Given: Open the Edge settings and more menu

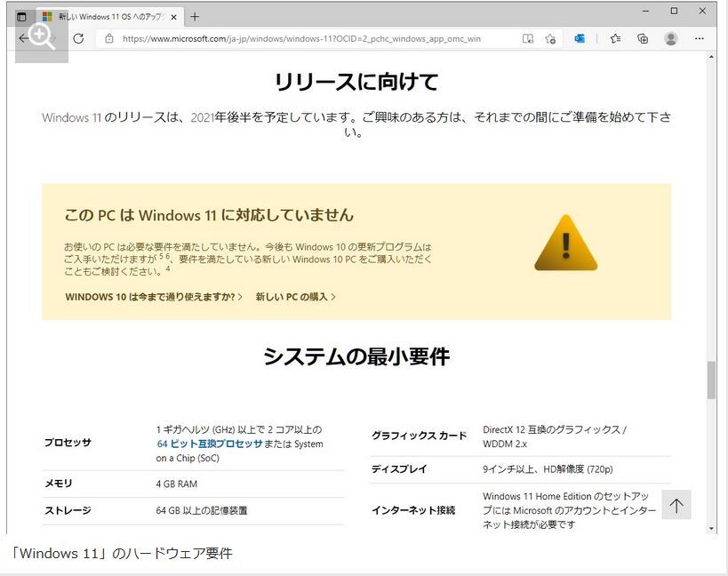Looking at the screenshot, I should point(700,38).
